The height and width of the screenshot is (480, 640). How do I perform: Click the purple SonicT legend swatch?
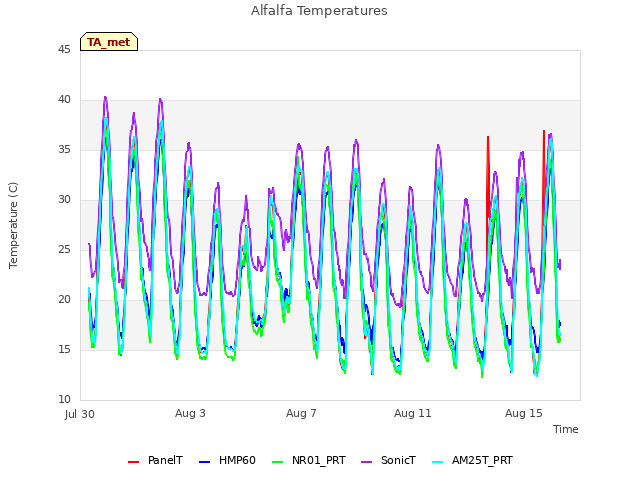click(367, 462)
